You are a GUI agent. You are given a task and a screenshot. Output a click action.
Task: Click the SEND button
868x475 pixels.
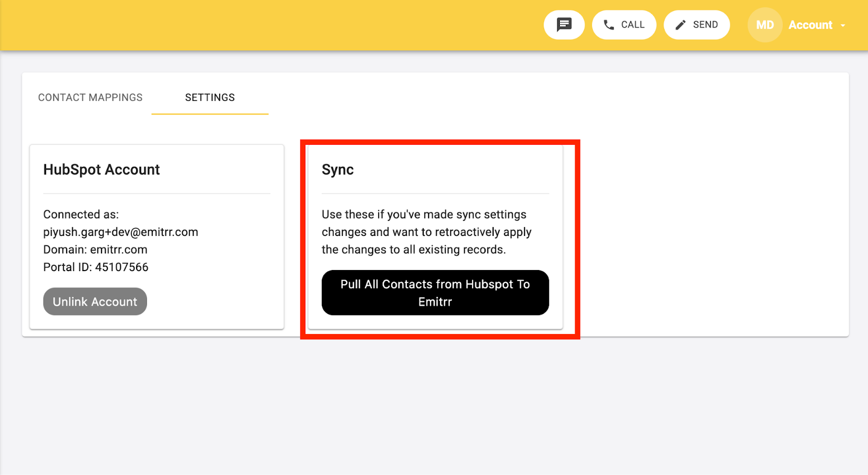click(697, 25)
